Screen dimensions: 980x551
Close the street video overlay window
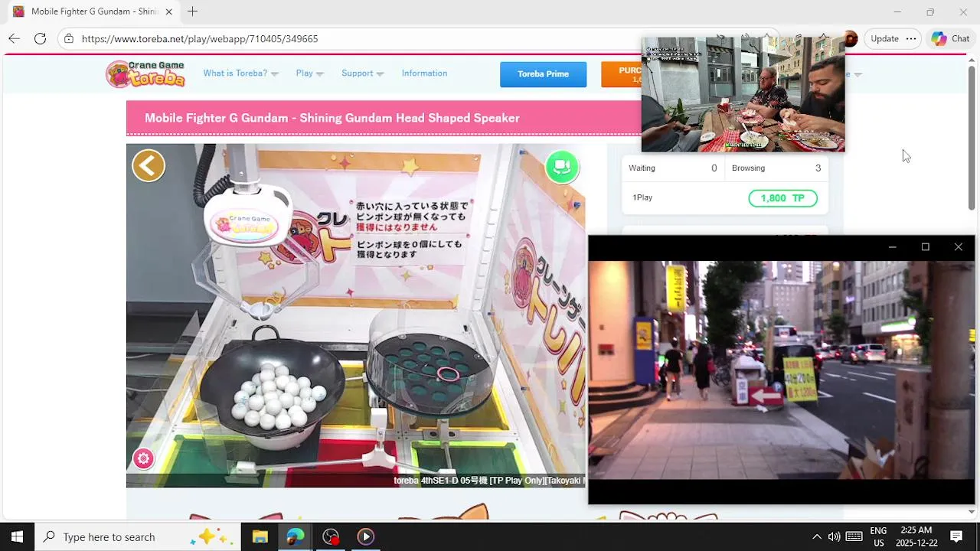point(959,246)
